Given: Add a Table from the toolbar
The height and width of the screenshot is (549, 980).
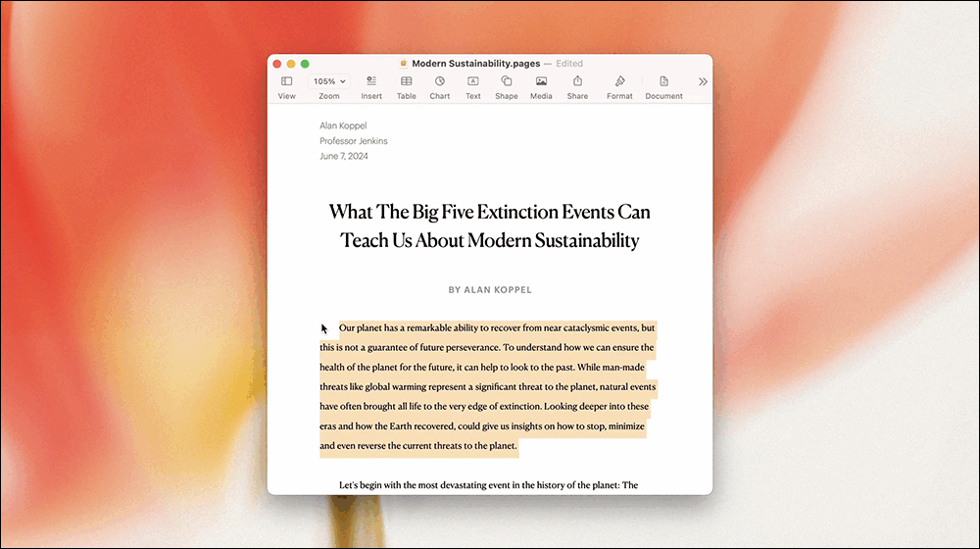Looking at the screenshot, I should click(407, 81).
